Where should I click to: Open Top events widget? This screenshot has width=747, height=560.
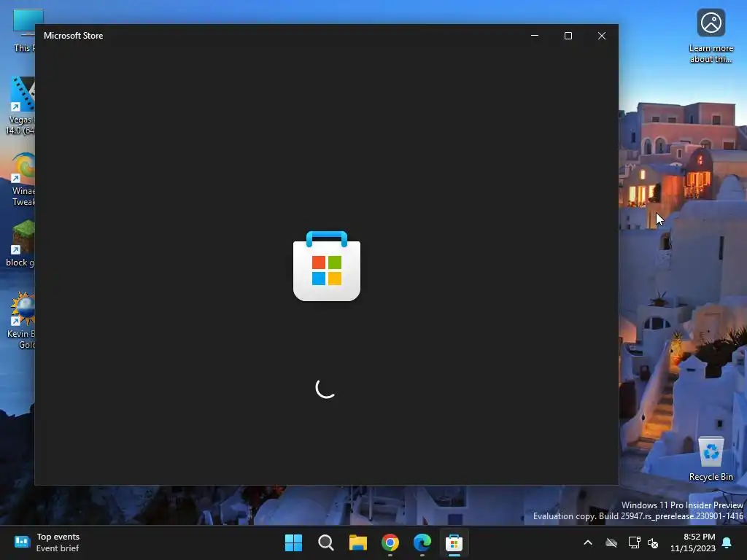click(x=47, y=542)
